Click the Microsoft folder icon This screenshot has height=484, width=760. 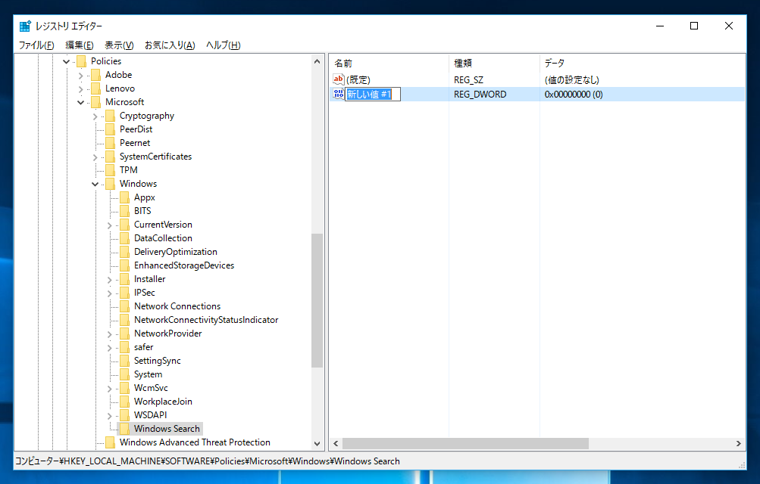click(x=96, y=102)
